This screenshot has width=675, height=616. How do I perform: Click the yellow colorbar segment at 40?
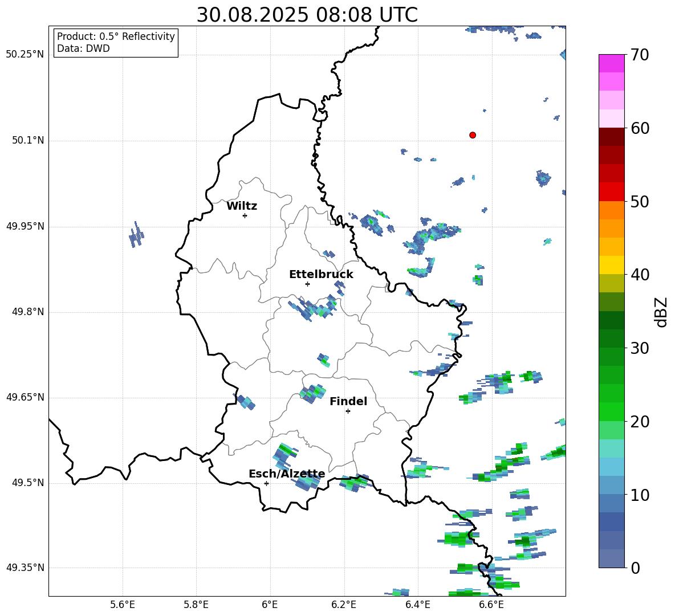click(611, 265)
